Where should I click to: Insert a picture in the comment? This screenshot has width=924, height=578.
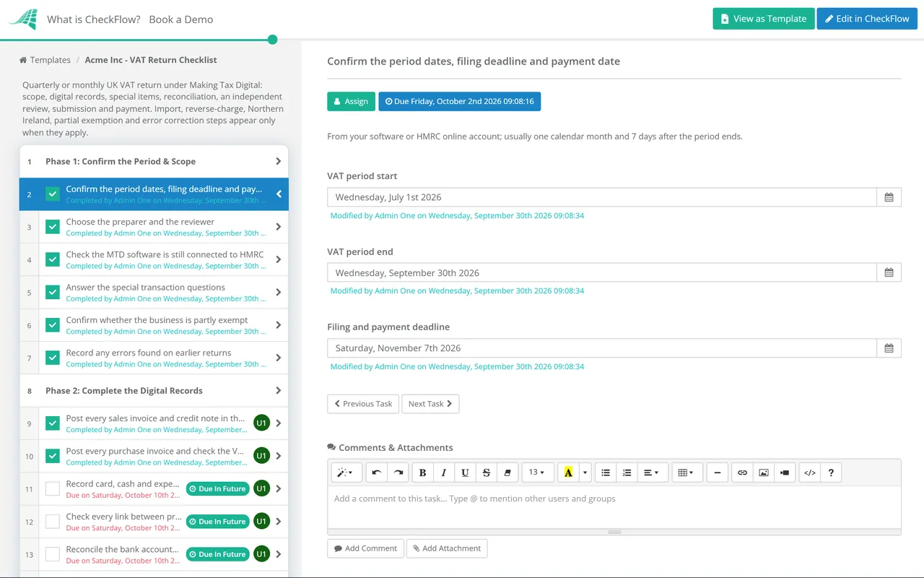pyautogui.click(x=763, y=473)
